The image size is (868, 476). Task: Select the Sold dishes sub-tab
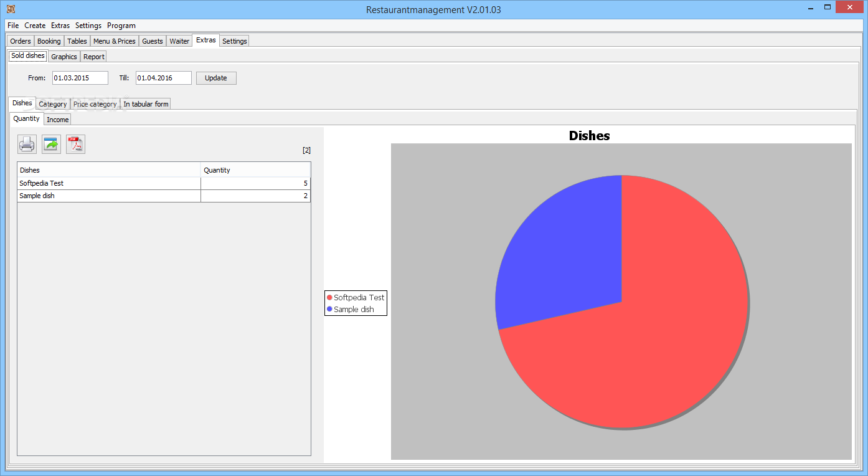pyautogui.click(x=28, y=55)
